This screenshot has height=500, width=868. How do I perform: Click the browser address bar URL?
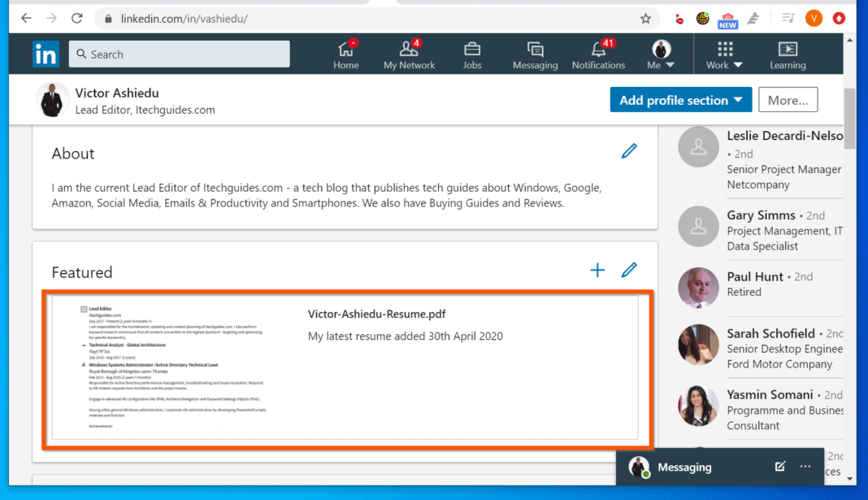tap(184, 19)
